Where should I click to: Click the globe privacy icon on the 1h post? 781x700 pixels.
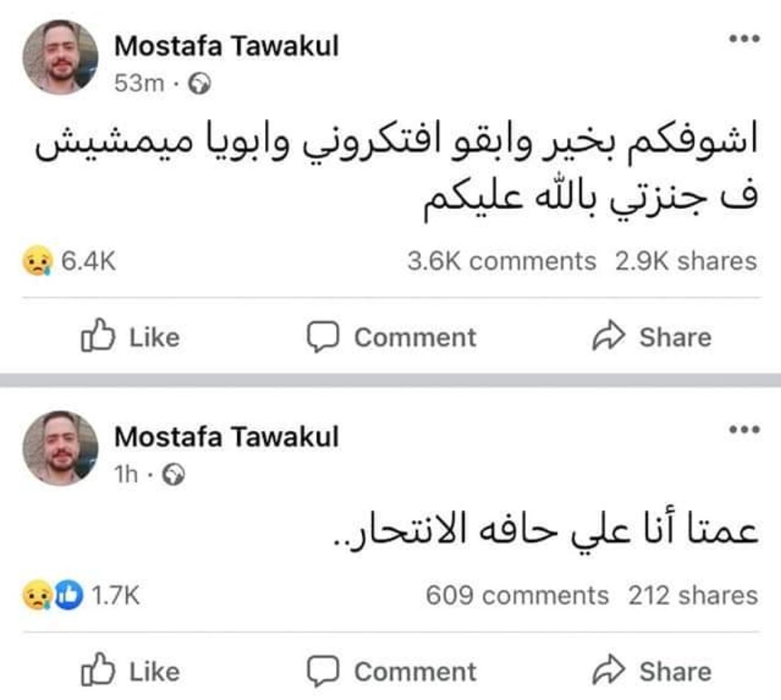[174, 475]
